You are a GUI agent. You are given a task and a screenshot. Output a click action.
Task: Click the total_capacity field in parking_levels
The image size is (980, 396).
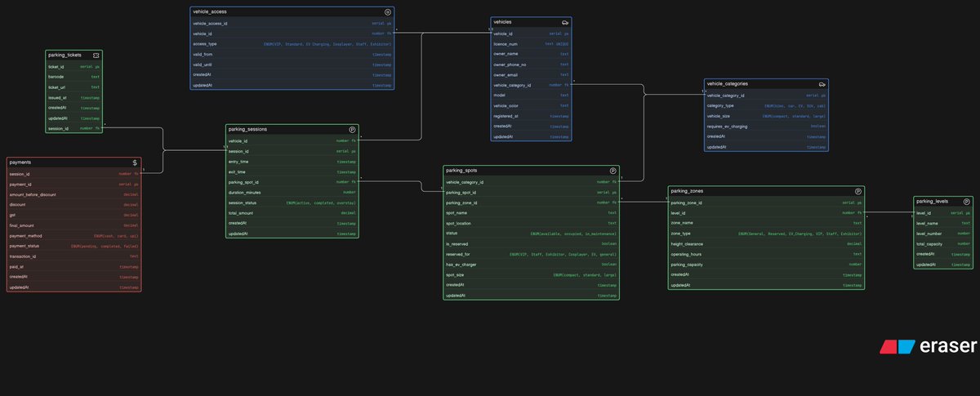(x=943, y=244)
